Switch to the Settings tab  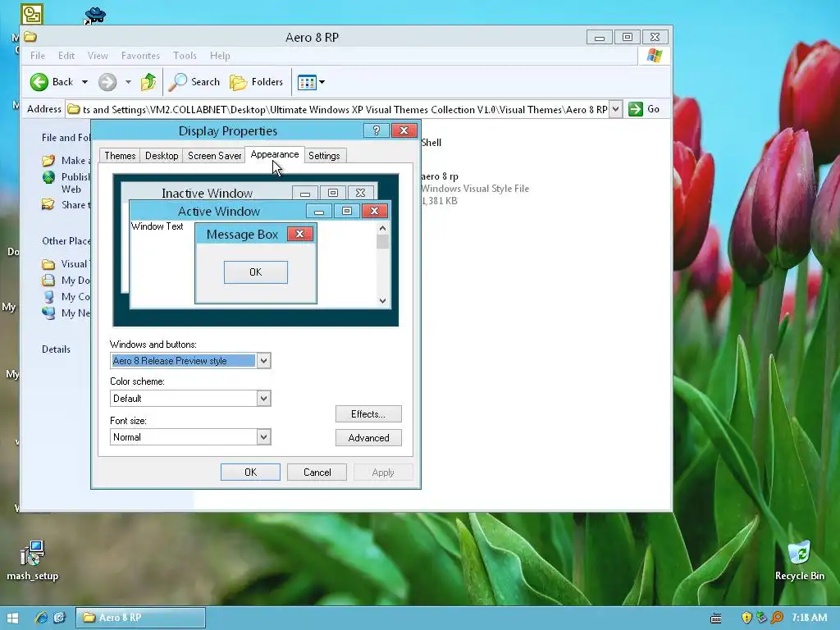[x=324, y=156]
